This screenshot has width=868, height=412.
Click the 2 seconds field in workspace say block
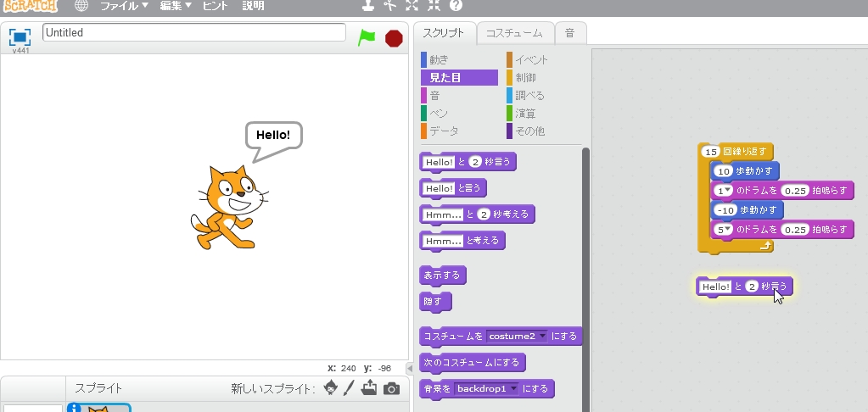(x=751, y=287)
